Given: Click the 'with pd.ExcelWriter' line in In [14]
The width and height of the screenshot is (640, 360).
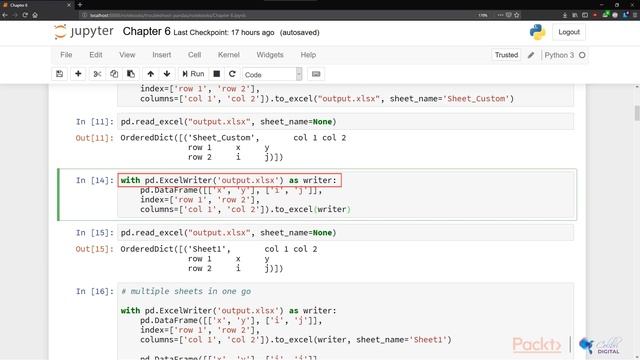Looking at the screenshot, I should [229, 180].
